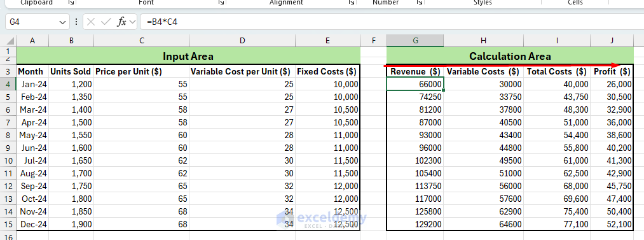Click the Variable Cost per Unit ($) header
This screenshot has height=240, width=644.
click(x=242, y=71)
